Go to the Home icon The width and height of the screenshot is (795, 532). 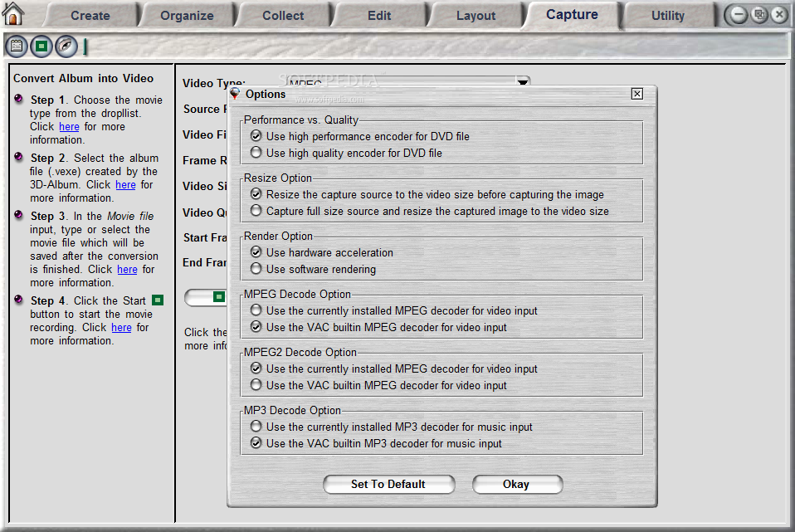(x=12, y=13)
